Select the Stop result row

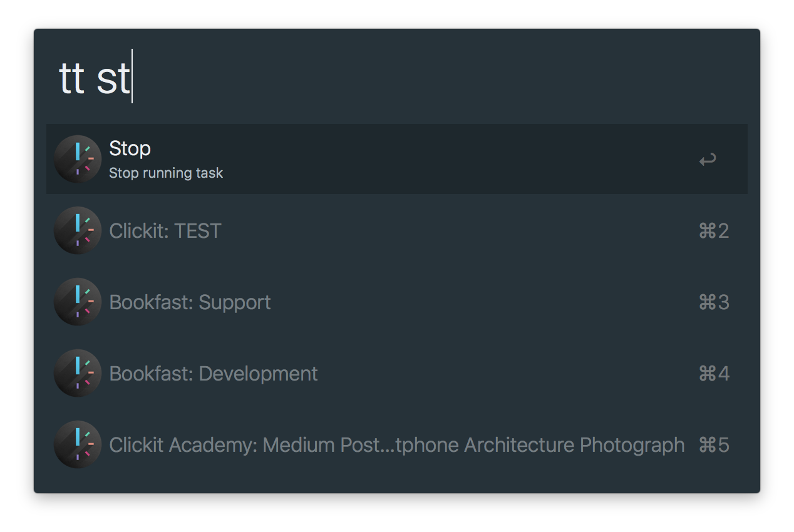(396, 159)
